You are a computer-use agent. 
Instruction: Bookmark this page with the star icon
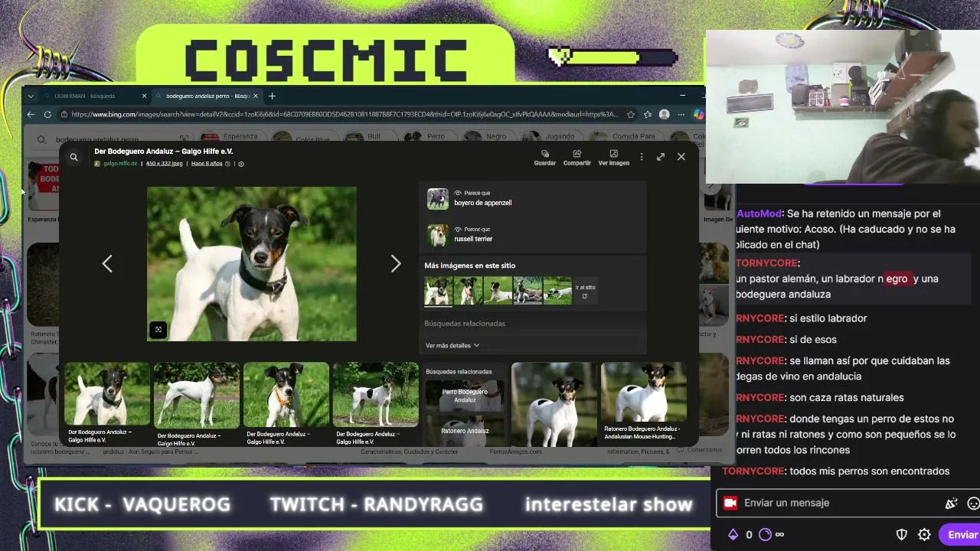pos(631,115)
